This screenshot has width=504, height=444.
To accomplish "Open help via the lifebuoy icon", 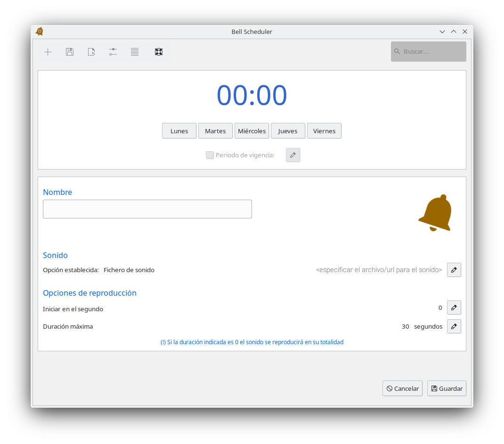I will (x=159, y=52).
